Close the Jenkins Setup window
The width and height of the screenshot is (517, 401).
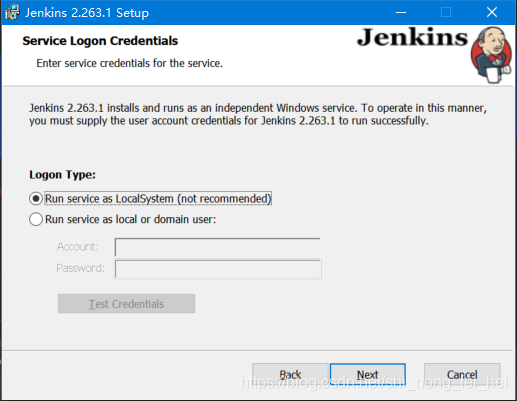coord(492,13)
